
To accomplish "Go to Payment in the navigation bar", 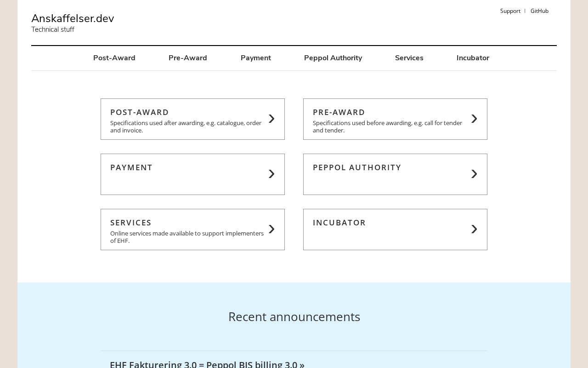I will coord(256,58).
